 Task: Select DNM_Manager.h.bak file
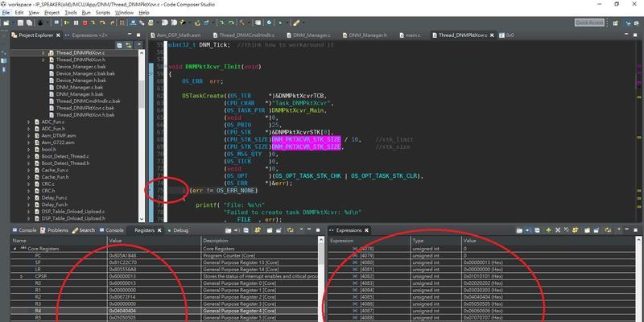pos(76,94)
